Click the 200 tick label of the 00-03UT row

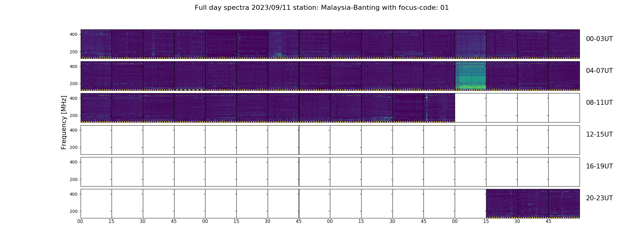point(74,52)
